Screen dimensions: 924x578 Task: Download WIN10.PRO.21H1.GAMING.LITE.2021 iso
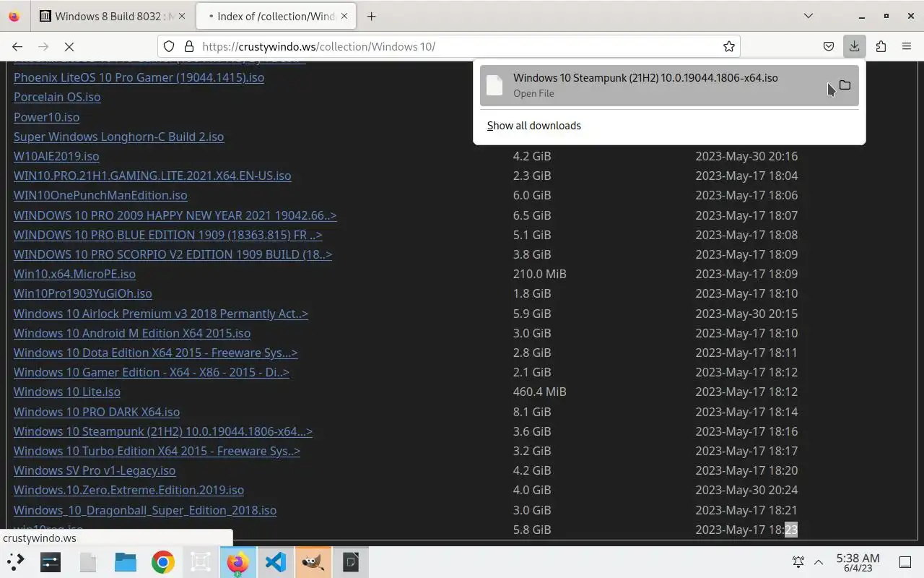(x=152, y=176)
